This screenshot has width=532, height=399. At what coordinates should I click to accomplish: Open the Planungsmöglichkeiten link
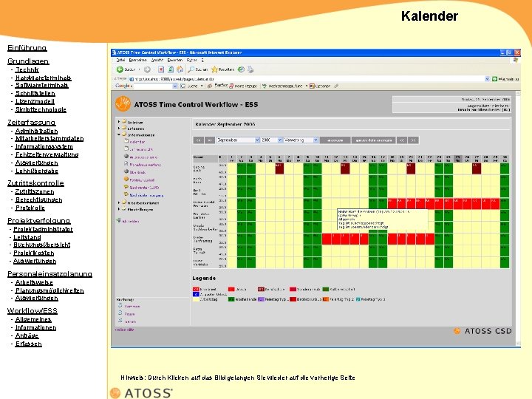pos(50,290)
